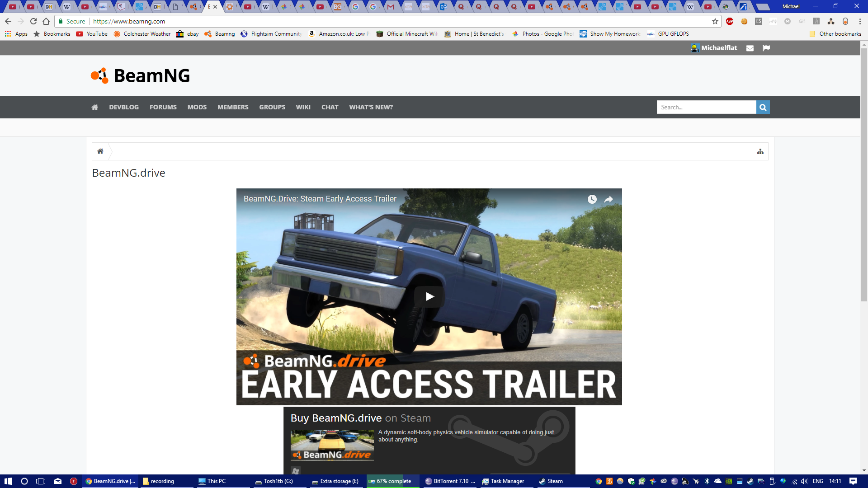
Task: Open the MEMBERS menu item
Action: point(233,107)
